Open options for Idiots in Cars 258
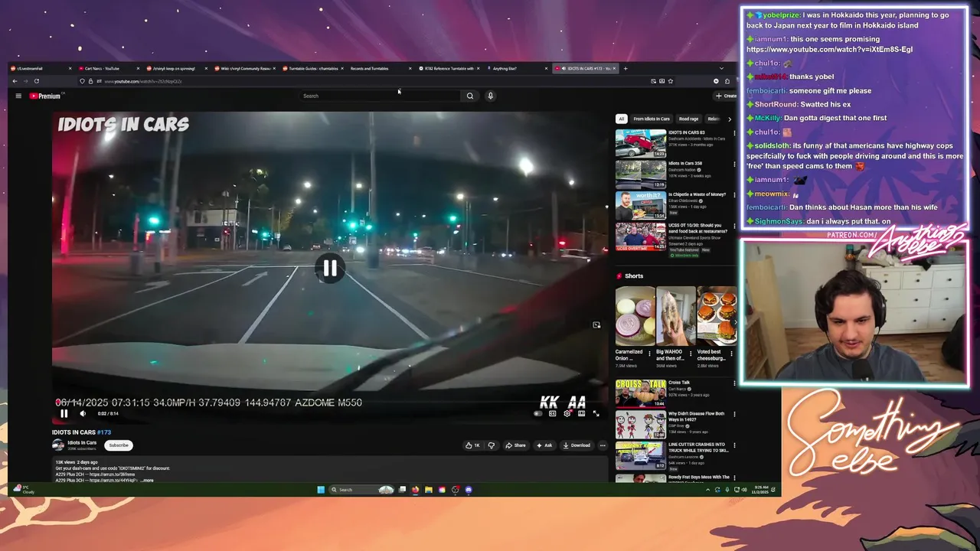 pyautogui.click(x=734, y=164)
